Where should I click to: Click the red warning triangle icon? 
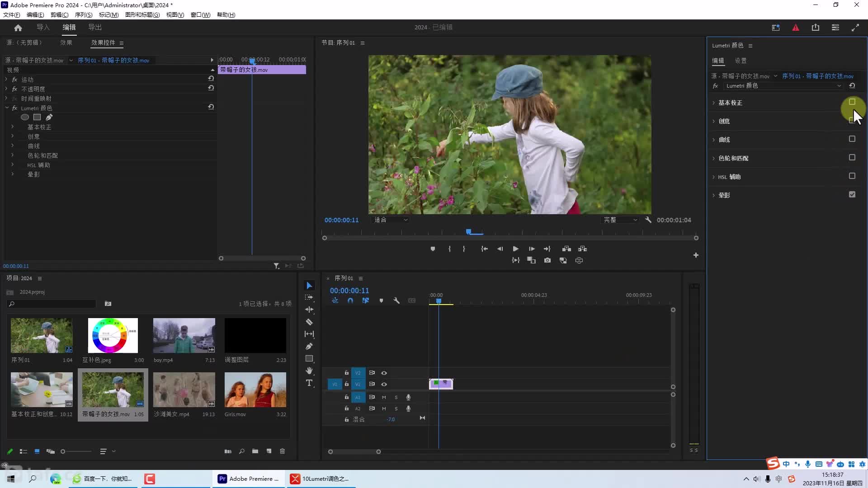pyautogui.click(x=796, y=28)
